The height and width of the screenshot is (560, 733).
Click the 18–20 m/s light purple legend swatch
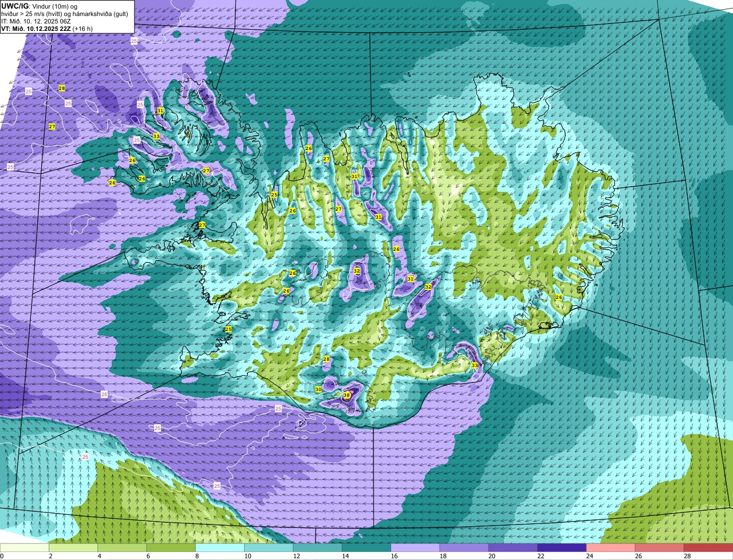(x=464, y=547)
